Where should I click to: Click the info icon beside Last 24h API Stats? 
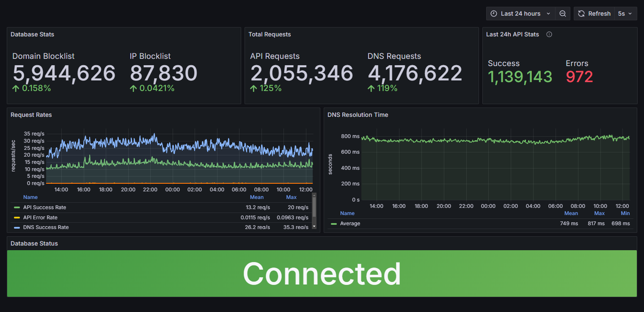coord(549,34)
